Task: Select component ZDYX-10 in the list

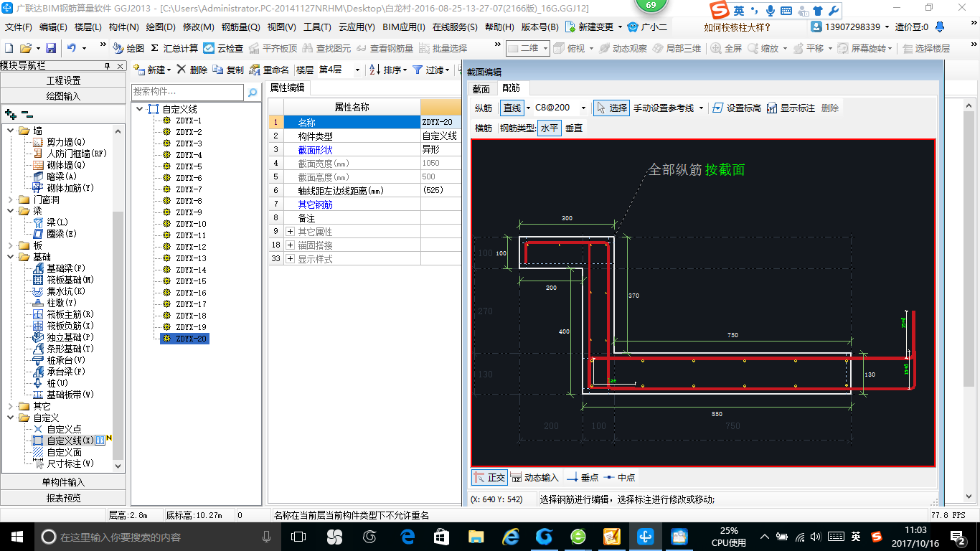Action: coord(191,224)
